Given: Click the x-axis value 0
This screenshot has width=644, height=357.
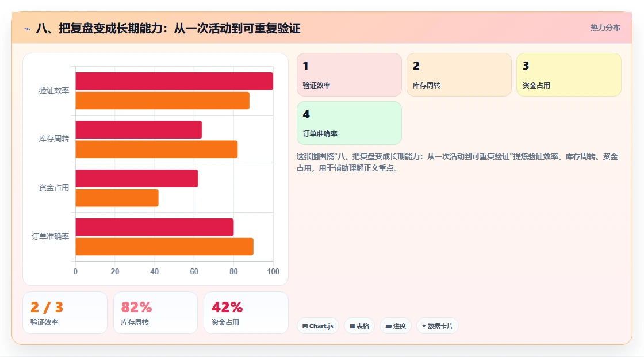Looking at the screenshot, I should (75, 271).
